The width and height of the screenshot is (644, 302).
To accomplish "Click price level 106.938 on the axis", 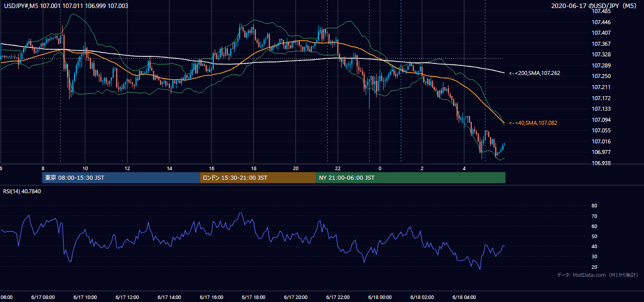I will pos(600,163).
